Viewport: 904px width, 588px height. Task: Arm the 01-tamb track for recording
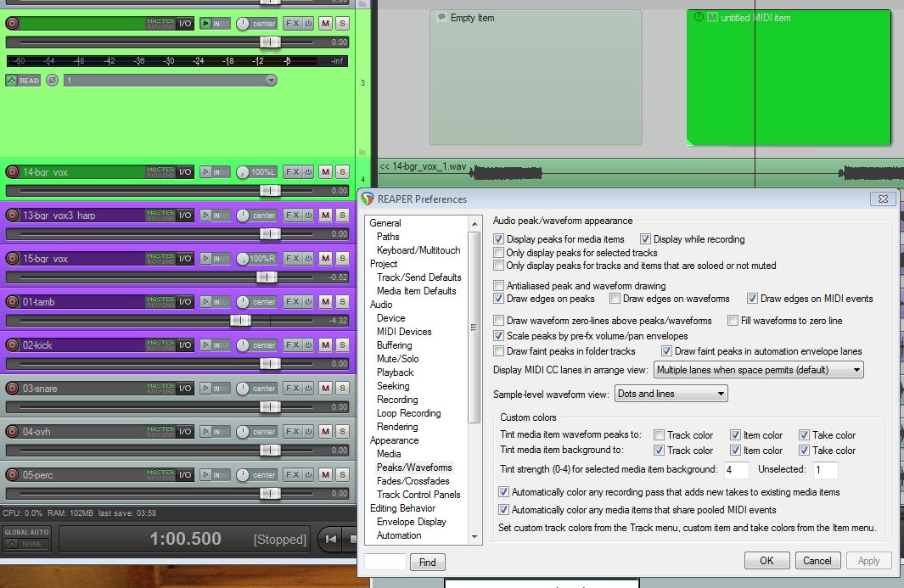12,301
